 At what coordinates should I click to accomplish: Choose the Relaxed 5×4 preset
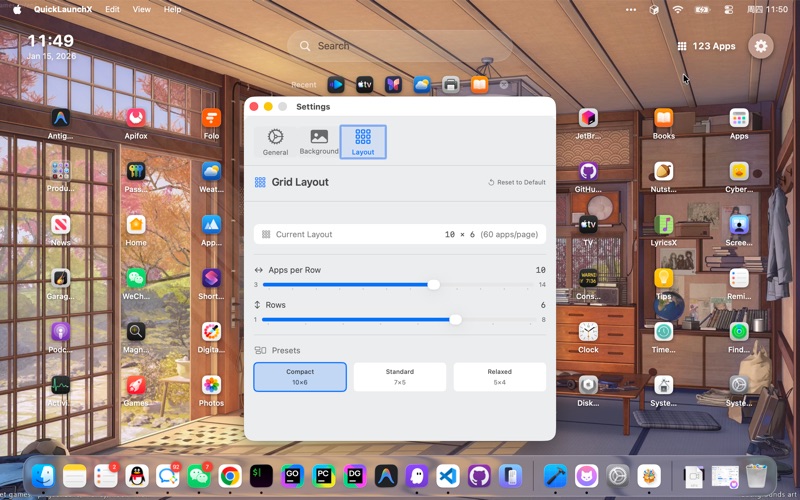point(499,377)
